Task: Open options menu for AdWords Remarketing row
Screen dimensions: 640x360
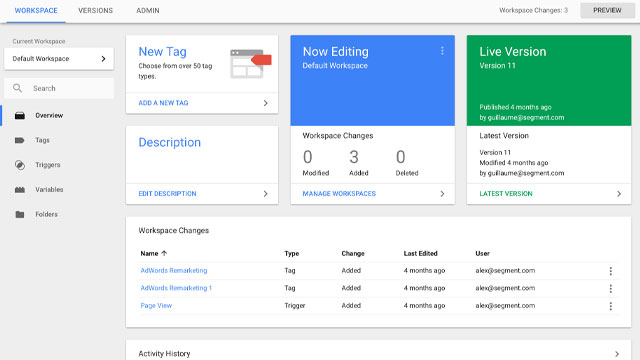Action: (611, 271)
